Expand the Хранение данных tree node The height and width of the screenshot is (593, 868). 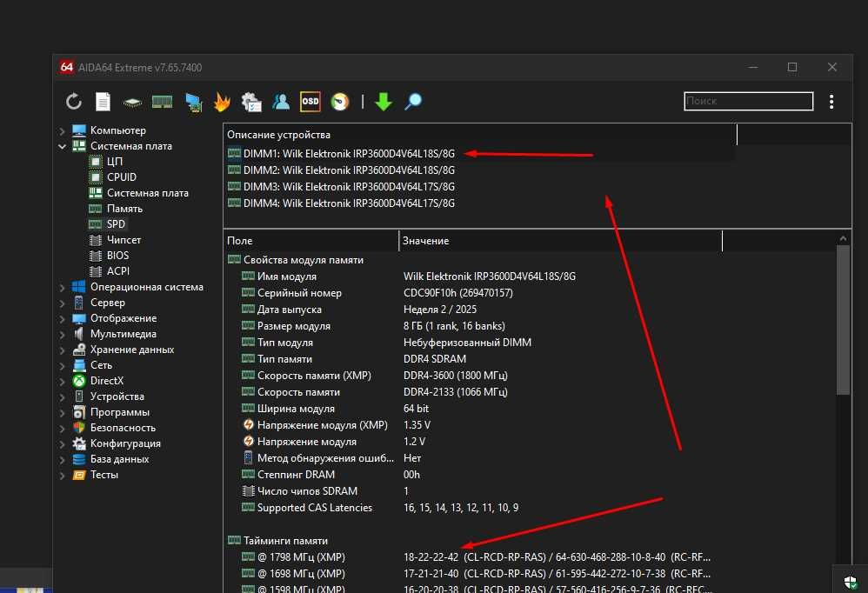(62, 350)
